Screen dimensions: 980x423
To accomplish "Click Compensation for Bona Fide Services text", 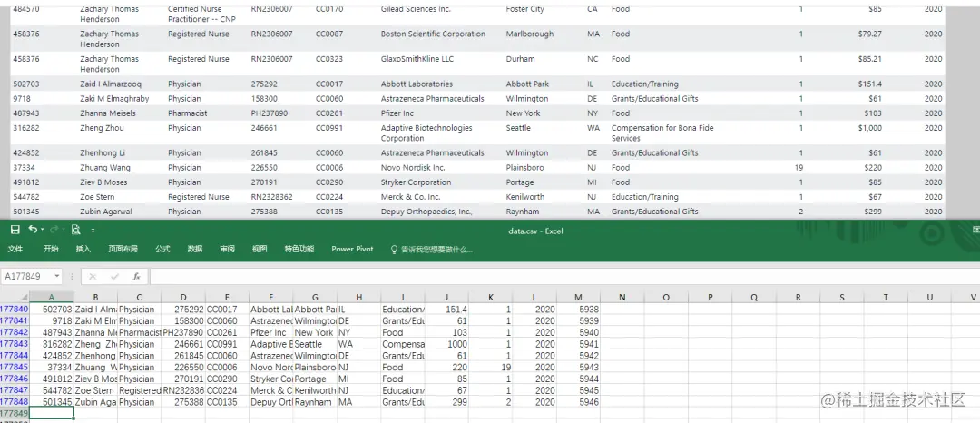I will click(662, 133).
